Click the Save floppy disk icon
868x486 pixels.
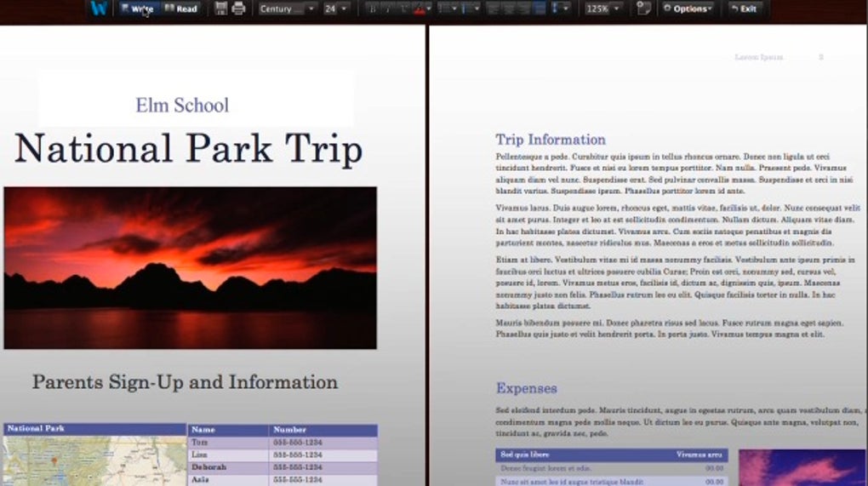[x=221, y=9]
